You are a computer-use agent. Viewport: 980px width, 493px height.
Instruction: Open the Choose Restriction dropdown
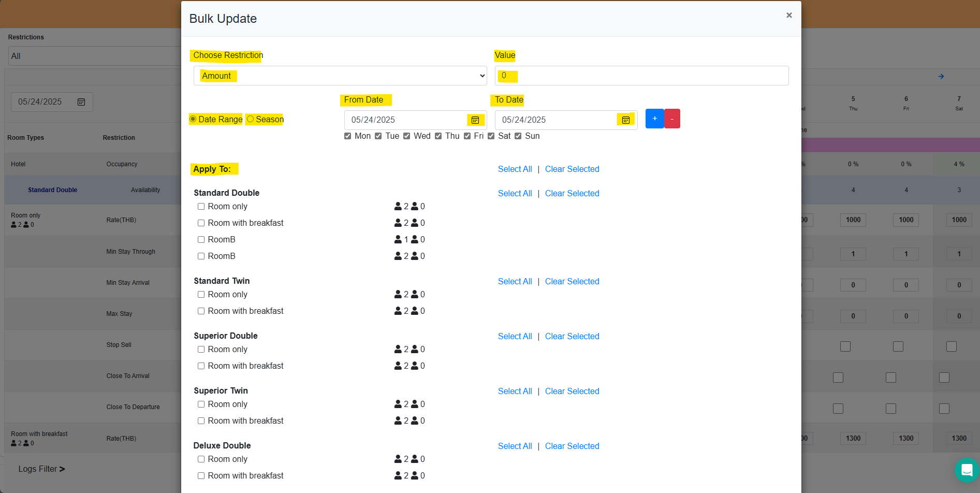point(340,76)
